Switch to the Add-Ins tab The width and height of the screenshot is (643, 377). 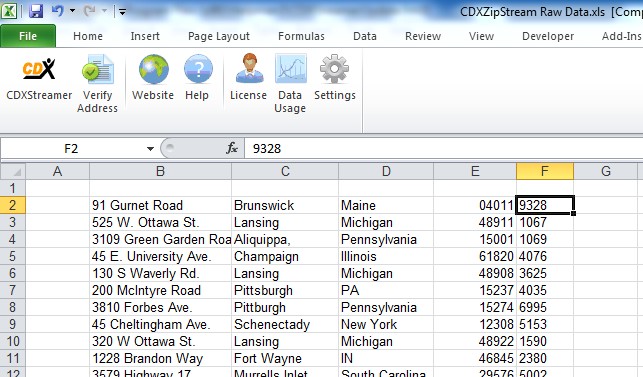pos(621,36)
